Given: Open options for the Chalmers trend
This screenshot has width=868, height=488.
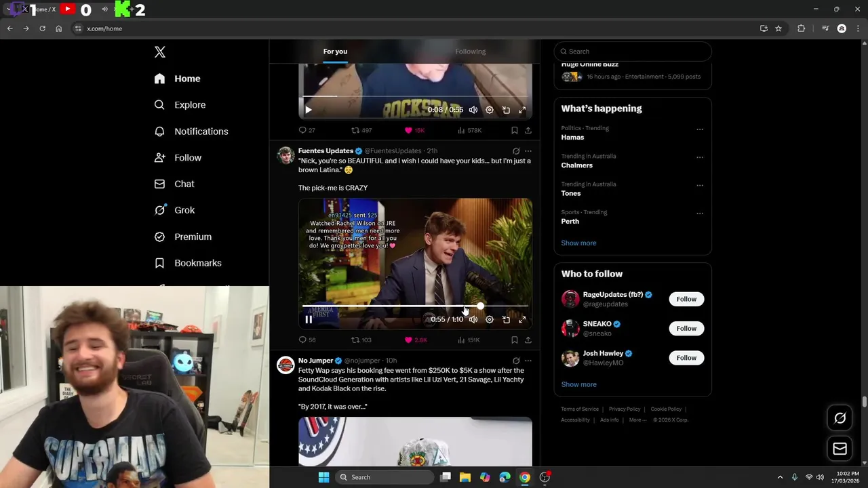Looking at the screenshot, I should click(700, 157).
